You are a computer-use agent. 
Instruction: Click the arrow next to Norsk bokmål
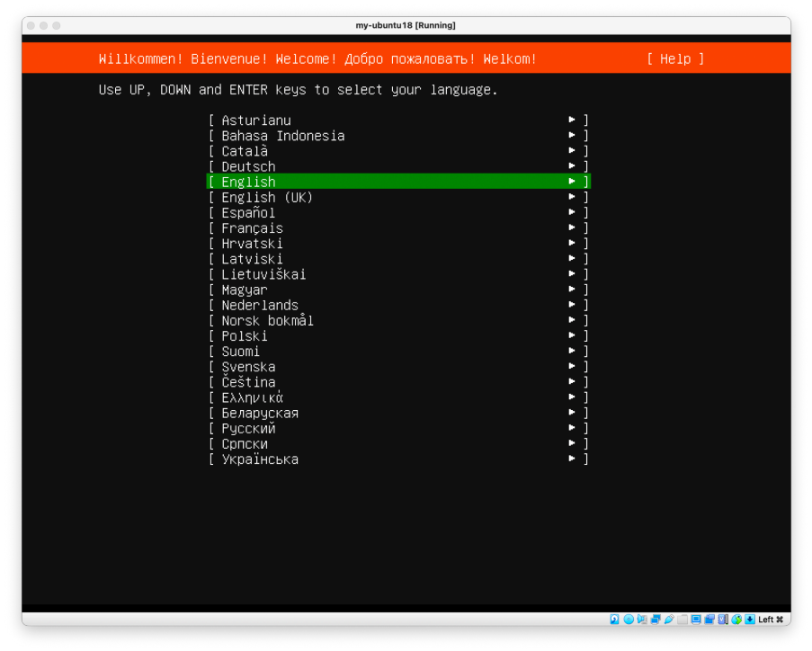pyautogui.click(x=572, y=319)
